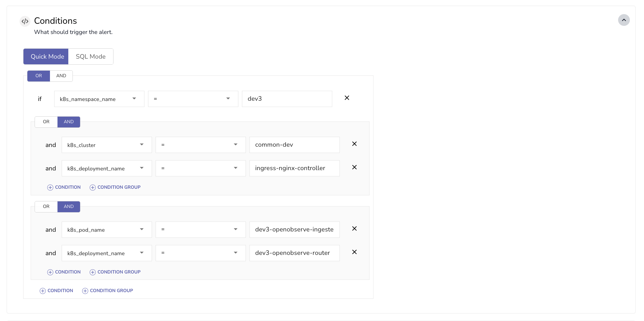Set first nested group operator to OR

point(46,122)
